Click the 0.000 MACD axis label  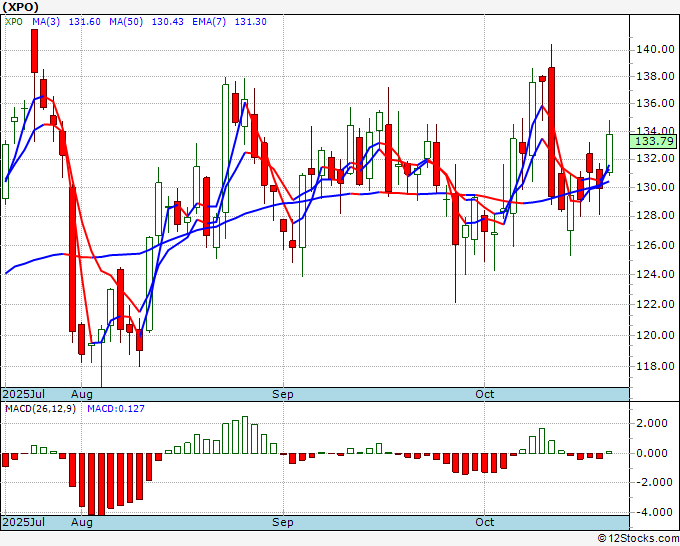[652, 453]
